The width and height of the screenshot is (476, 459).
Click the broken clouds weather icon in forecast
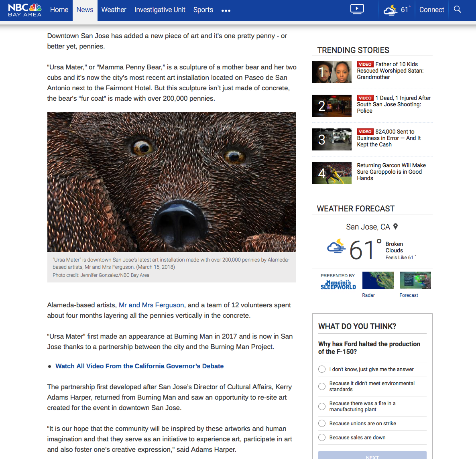point(336,246)
